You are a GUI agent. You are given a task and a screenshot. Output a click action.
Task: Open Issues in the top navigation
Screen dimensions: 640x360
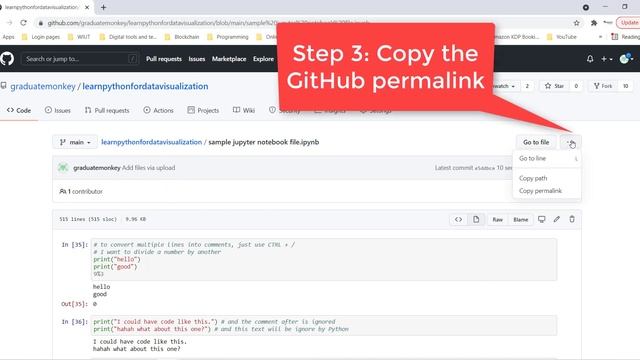pos(197,59)
